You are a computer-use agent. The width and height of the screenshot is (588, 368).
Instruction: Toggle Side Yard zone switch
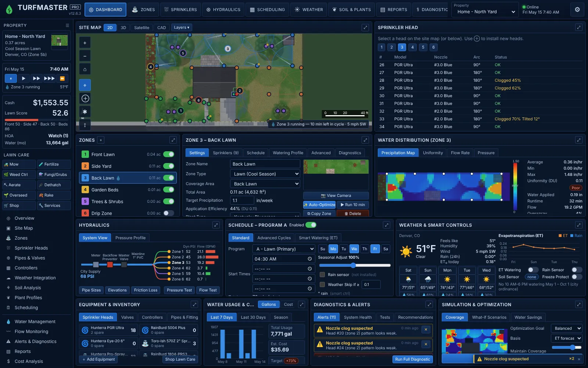pos(169,166)
